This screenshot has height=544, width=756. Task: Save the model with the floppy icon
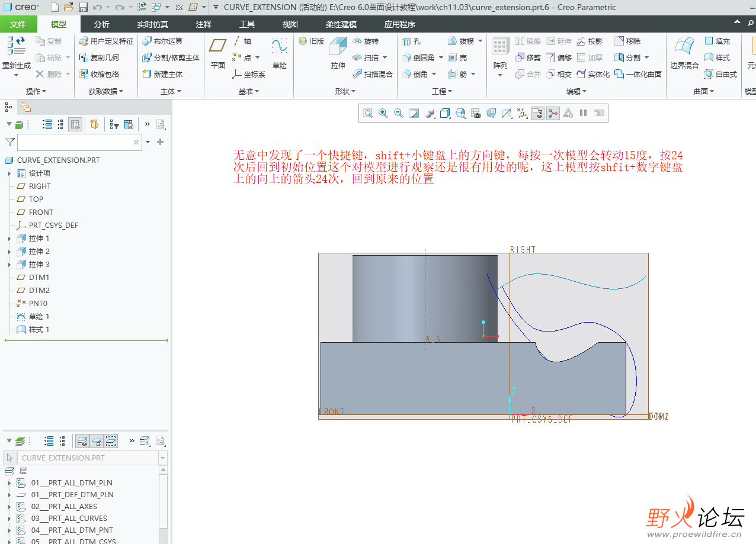click(83, 8)
